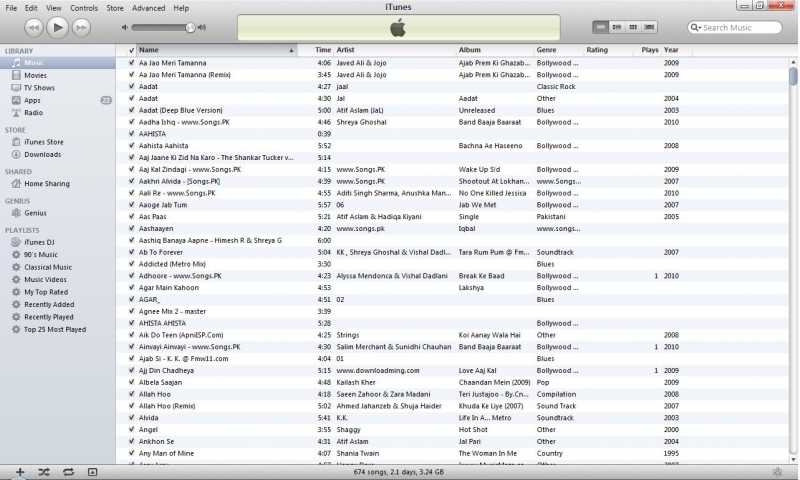This screenshot has height=480, width=800.
Task: Click the TV Shows icon in sidebar
Action: click(16, 88)
